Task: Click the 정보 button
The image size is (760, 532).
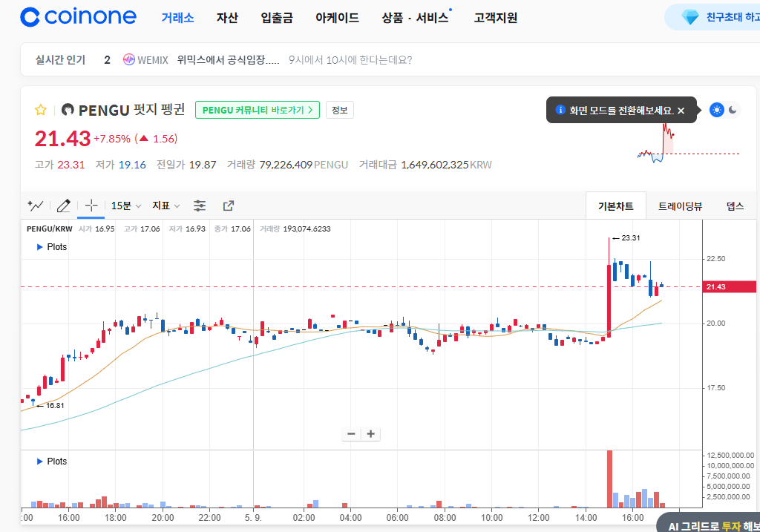Action: click(x=340, y=110)
